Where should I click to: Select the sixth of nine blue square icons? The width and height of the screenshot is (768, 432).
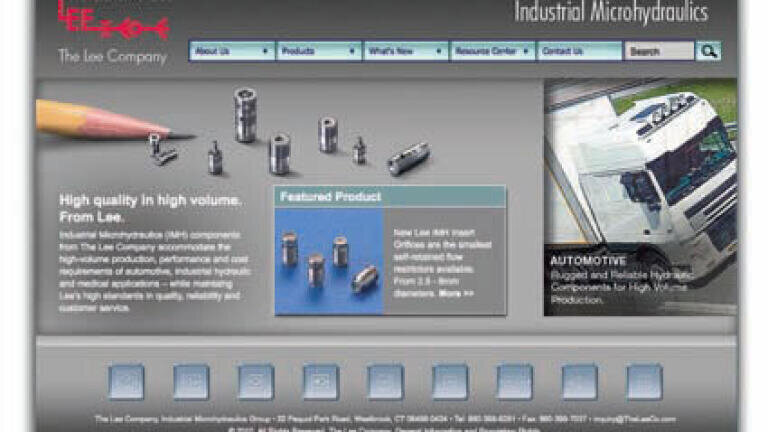coord(450,382)
